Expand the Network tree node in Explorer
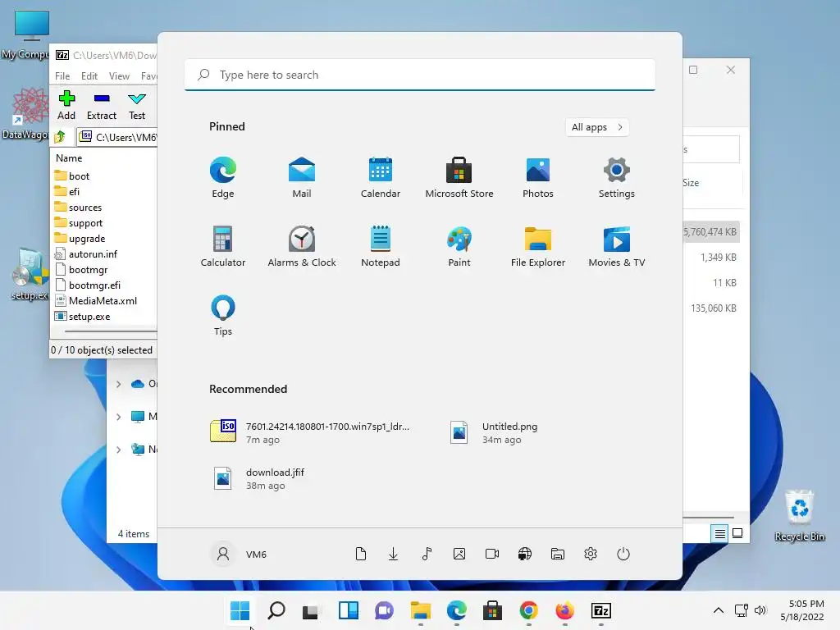 coord(118,450)
